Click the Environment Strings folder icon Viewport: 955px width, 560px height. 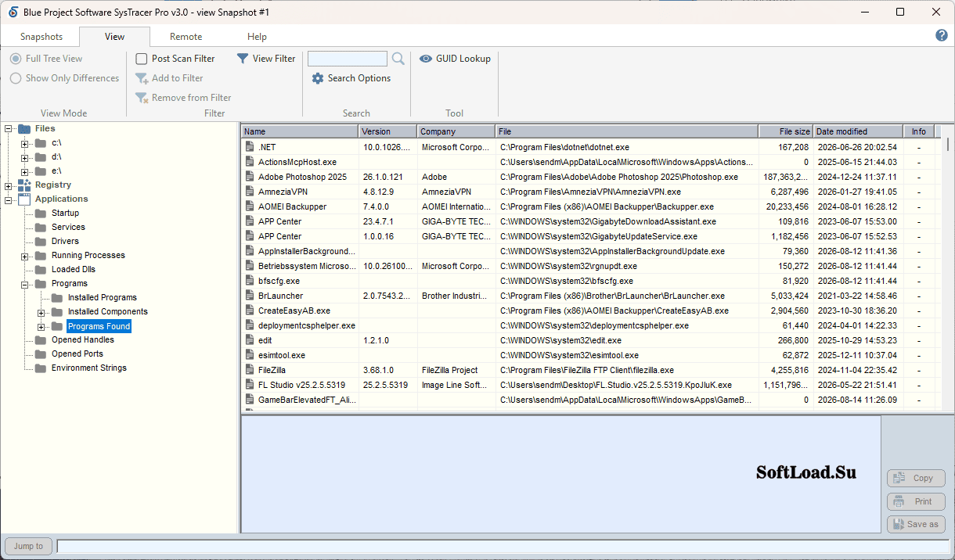click(x=41, y=368)
